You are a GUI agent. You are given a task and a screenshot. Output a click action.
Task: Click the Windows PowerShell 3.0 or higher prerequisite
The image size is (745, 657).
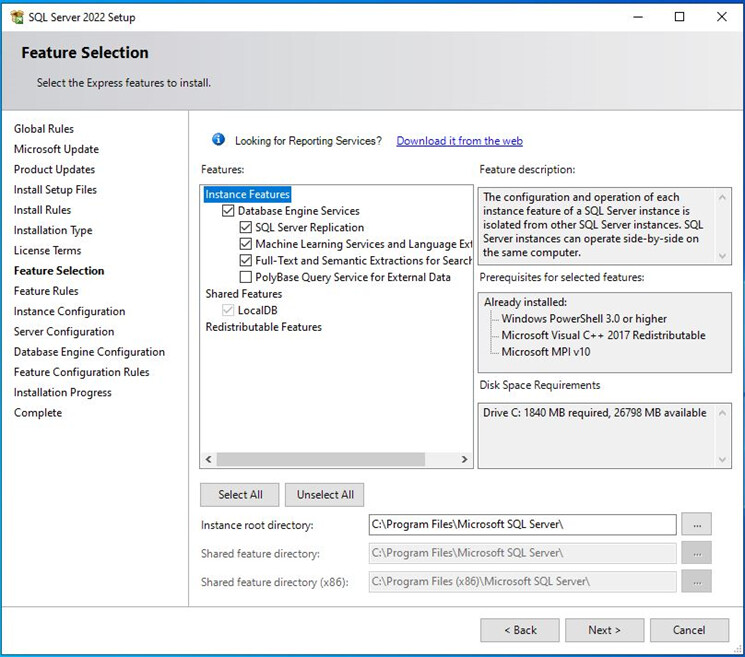(584, 318)
